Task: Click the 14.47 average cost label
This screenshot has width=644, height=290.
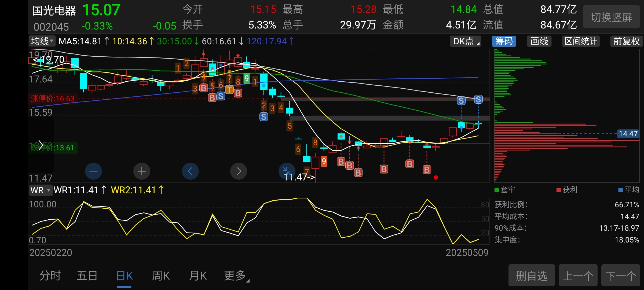Action: [x=628, y=134]
